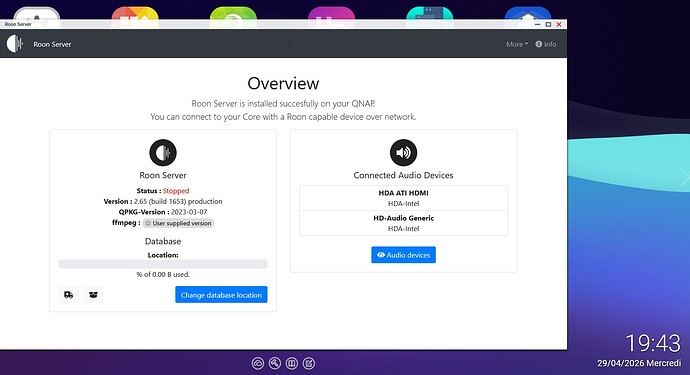This screenshot has width=690, height=375.
Task: Click fourth circular icon in bottom desktop bar
Action: pyautogui.click(x=309, y=363)
